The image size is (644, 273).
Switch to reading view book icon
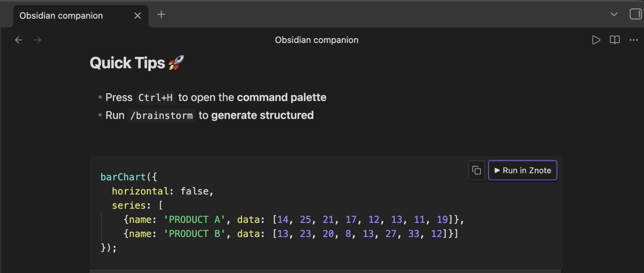click(x=615, y=40)
